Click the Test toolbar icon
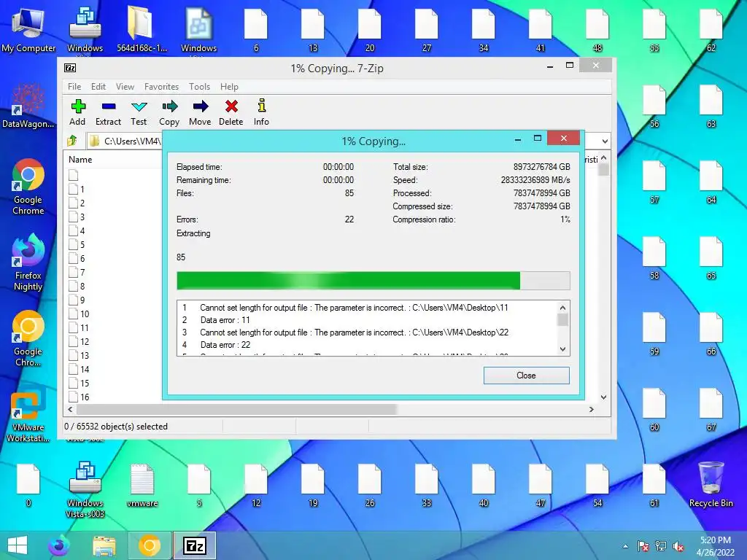This screenshot has width=747, height=560. (139, 112)
